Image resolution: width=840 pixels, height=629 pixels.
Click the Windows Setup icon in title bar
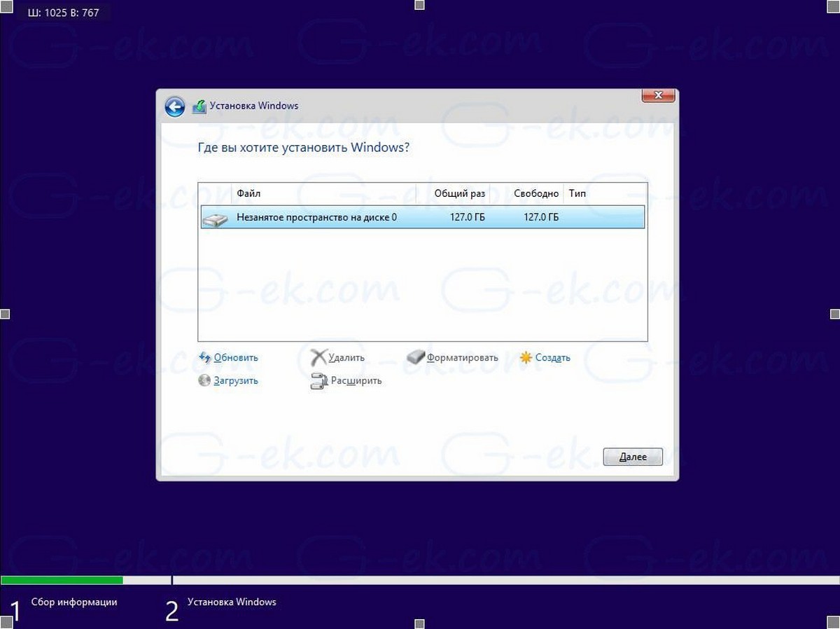[x=199, y=106]
